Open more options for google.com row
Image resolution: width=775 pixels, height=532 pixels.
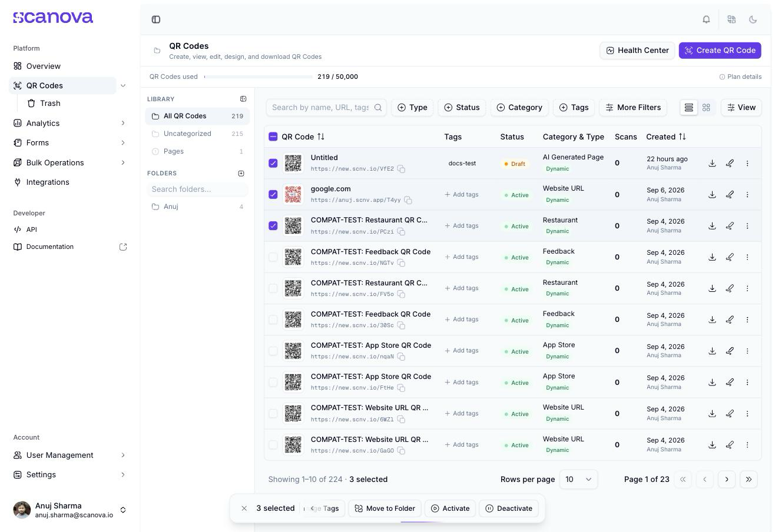747,194
